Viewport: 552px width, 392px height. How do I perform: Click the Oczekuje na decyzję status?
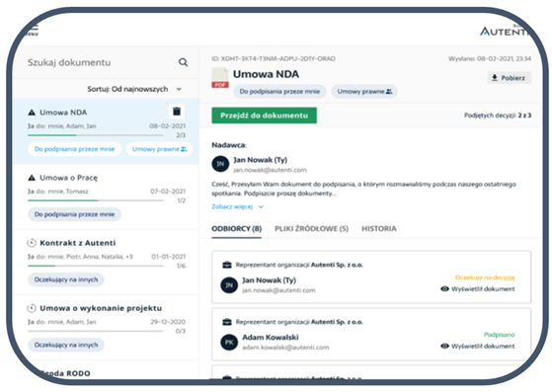[485, 277]
